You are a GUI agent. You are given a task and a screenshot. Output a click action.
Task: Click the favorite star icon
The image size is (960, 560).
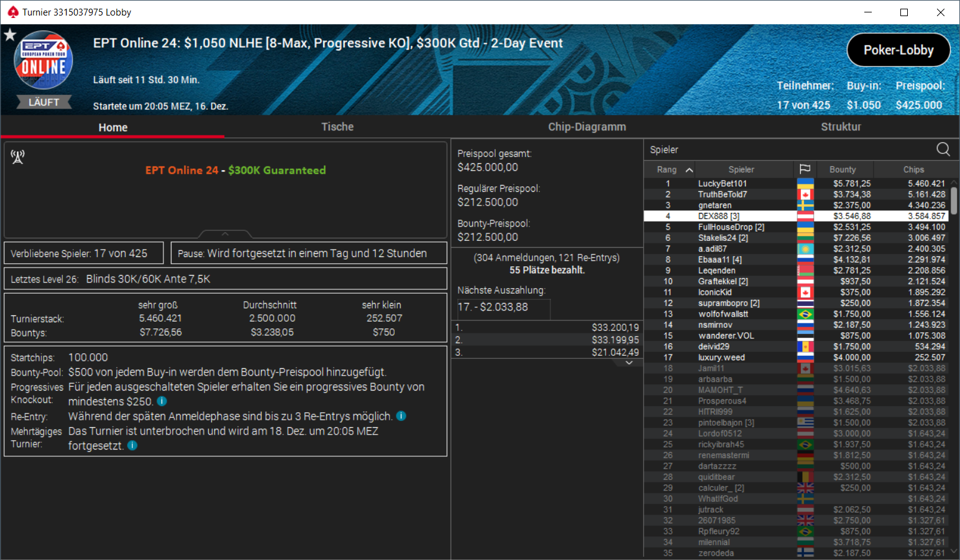pyautogui.click(x=10, y=35)
